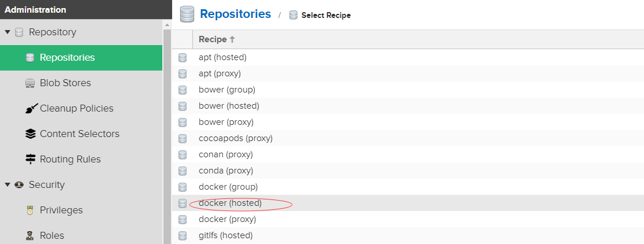
Task: Open Repositories in the sidebar menu
Action: 67,58
